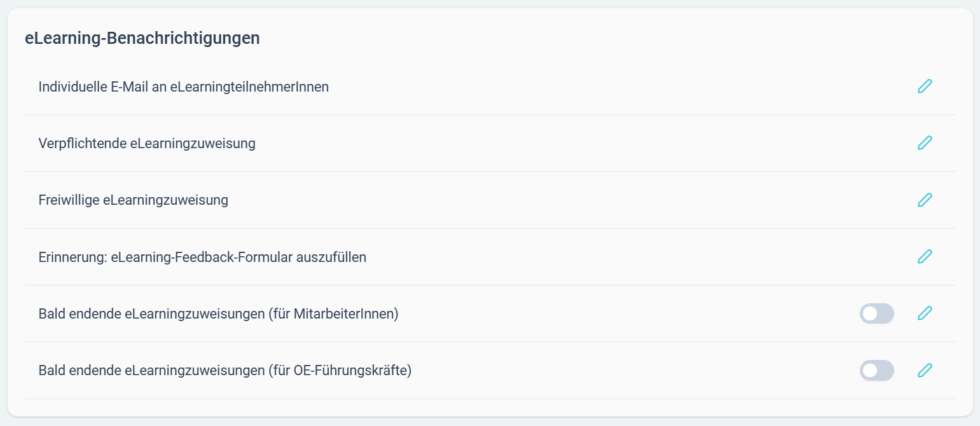Edit the eLearning-Feedback-Formular reminder template

click(925, 257)
